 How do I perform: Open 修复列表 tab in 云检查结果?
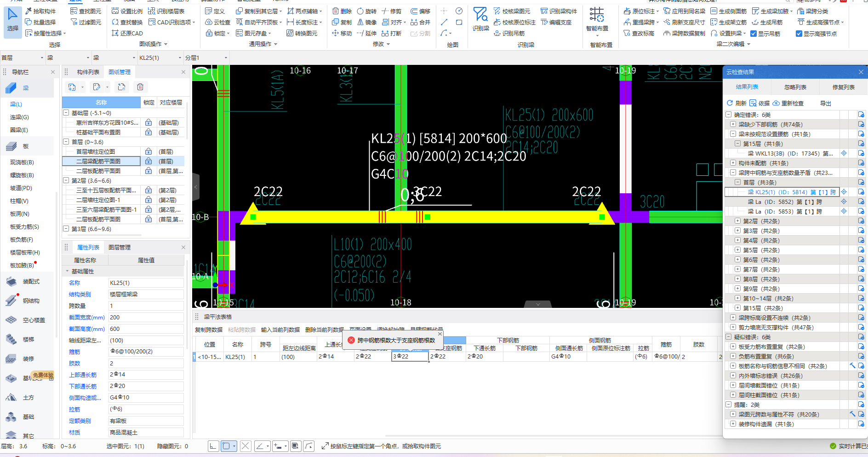[x=844, y=87]
